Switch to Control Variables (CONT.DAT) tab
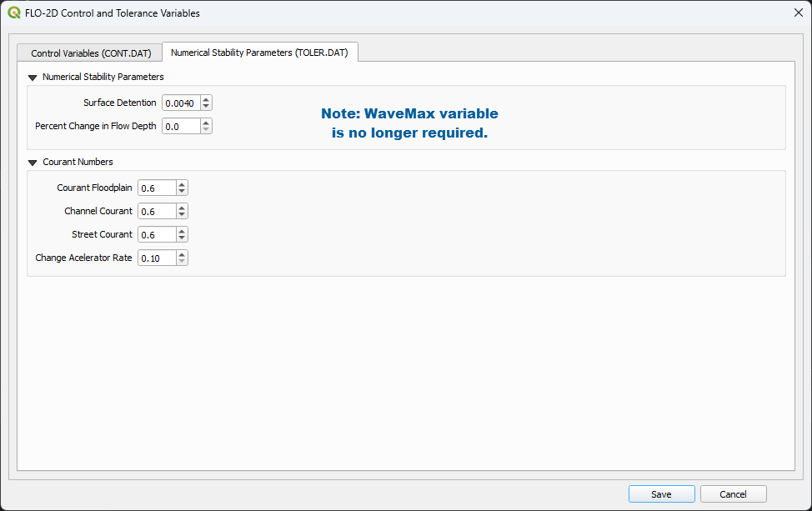 tap(91, 53)
